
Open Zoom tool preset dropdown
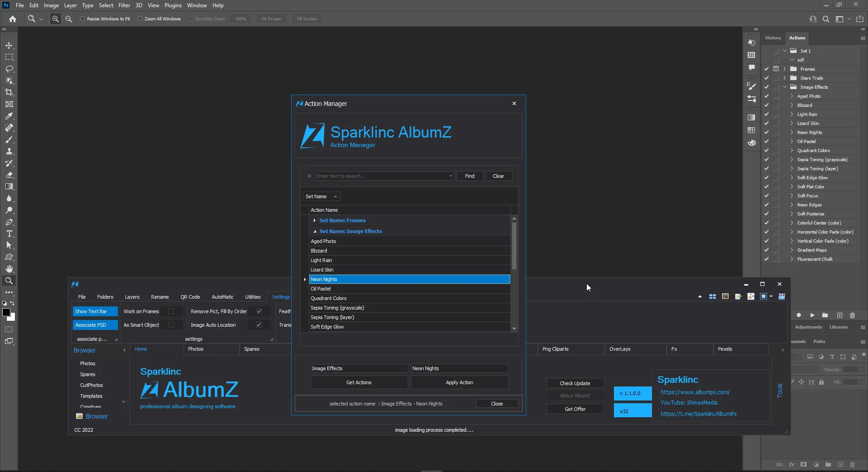41,19
